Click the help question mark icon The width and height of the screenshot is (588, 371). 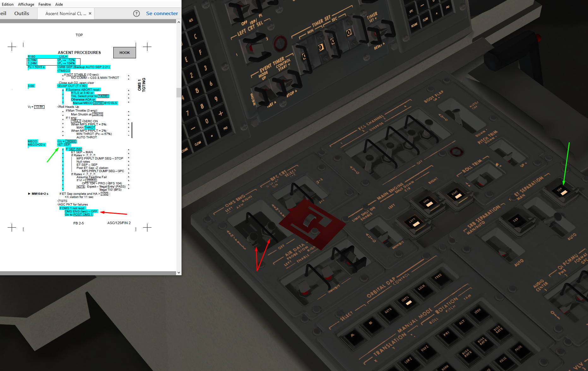click(136, 14)
